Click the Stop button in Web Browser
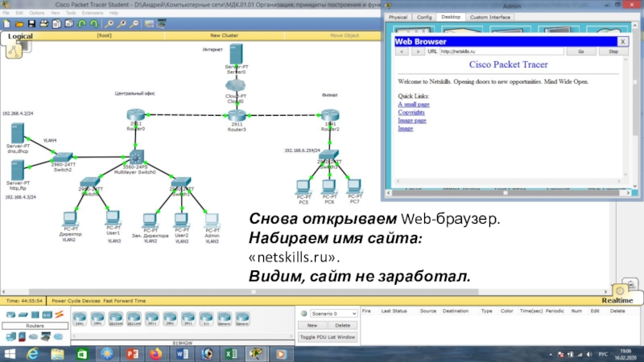This screenshot has height=362, width=644. [613, 51]
